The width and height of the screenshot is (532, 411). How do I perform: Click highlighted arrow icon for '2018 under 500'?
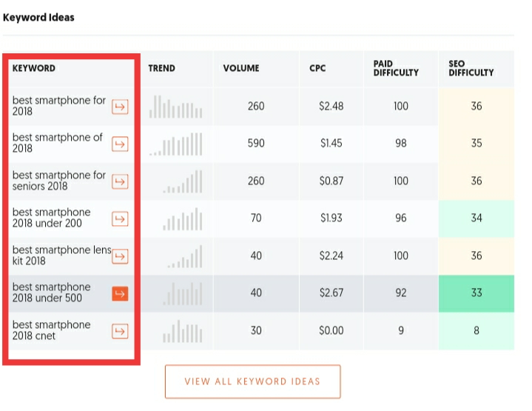(x=120, y=294)
